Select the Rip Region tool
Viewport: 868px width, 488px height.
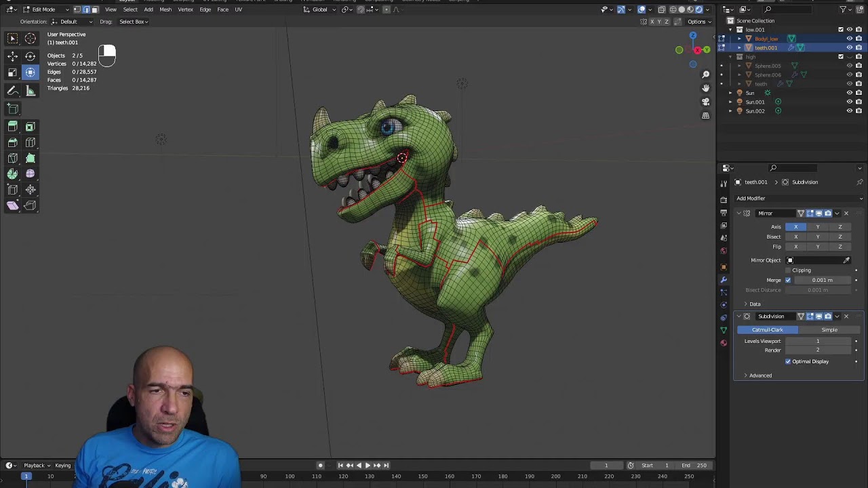click(31, 205)
